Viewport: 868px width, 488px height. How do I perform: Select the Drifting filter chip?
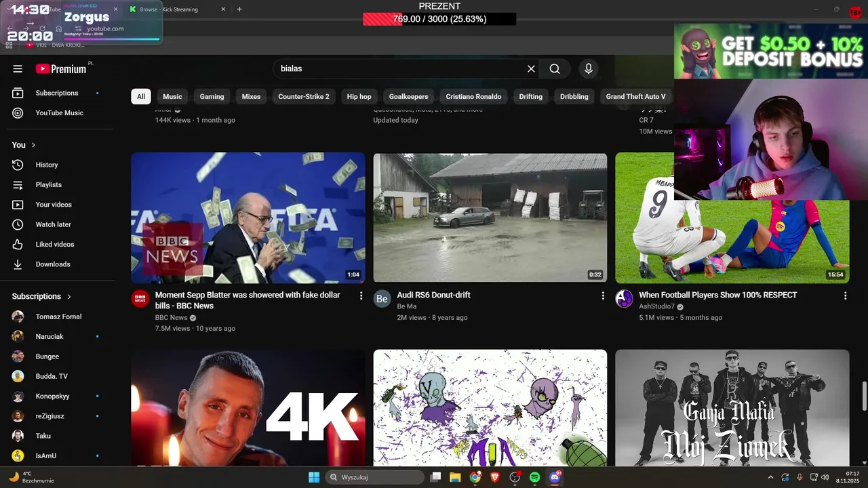(530, 96)
